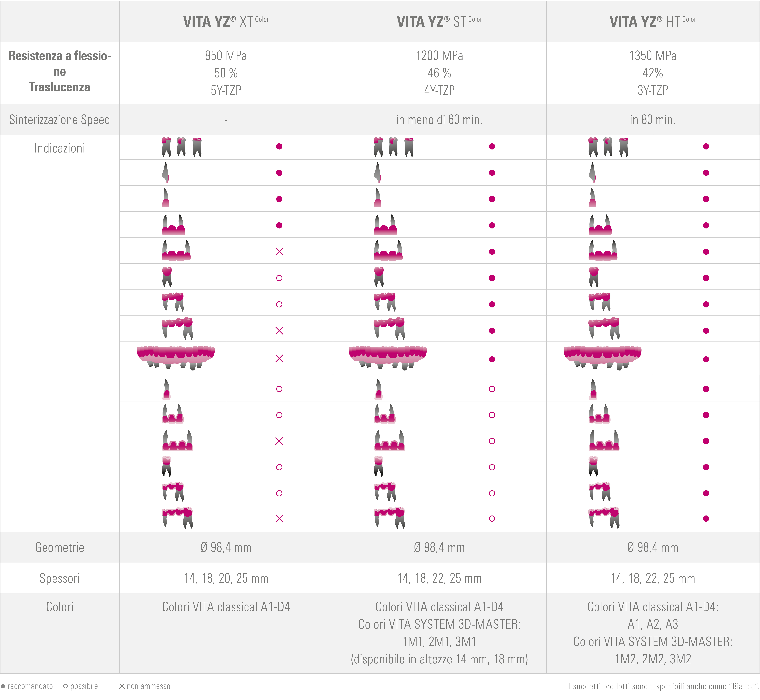Click the 'Sinterizzazione Speed' row label
The image size is (760, 700).
pos(60,120)
